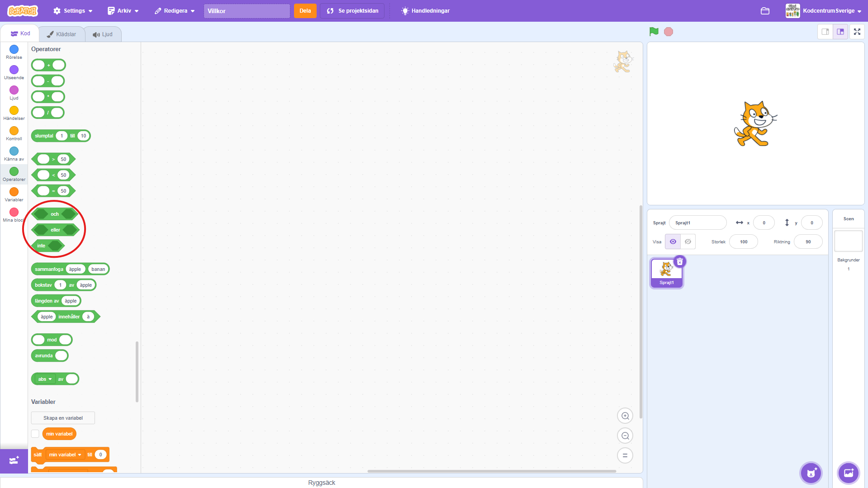Viewport: 868px width, 488px height.
Task: Zoom in the code workspace
Action: pyautogui.click(x=625, y=416)
